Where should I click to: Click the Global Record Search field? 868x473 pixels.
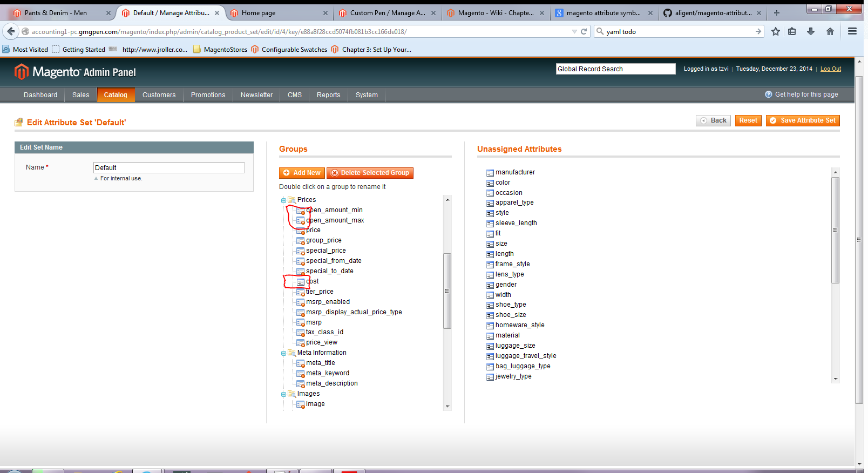(x=616, y=69)
